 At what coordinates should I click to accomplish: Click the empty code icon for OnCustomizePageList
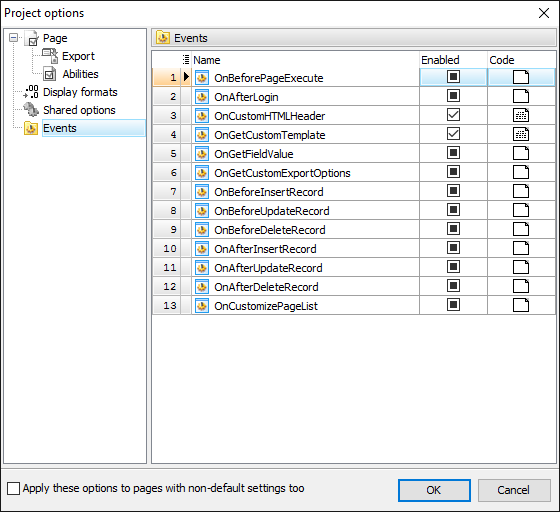point(521,305)
